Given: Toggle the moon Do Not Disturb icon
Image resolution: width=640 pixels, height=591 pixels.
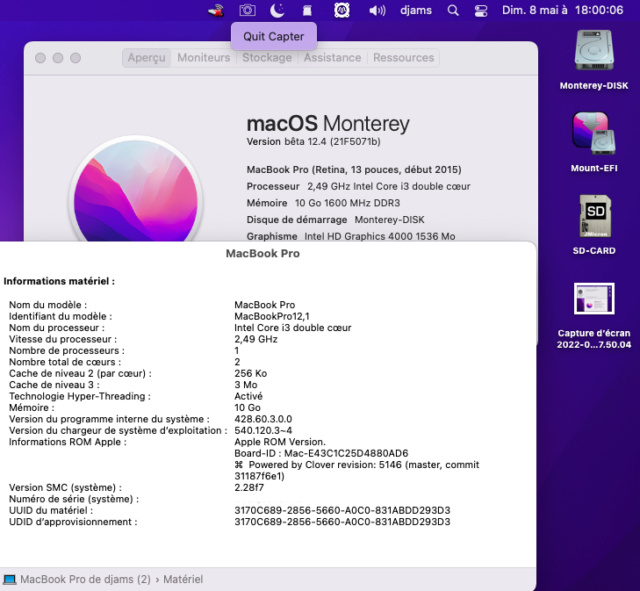Looking at the screenshot, I should pyautogui.click(x=277, y=10).
